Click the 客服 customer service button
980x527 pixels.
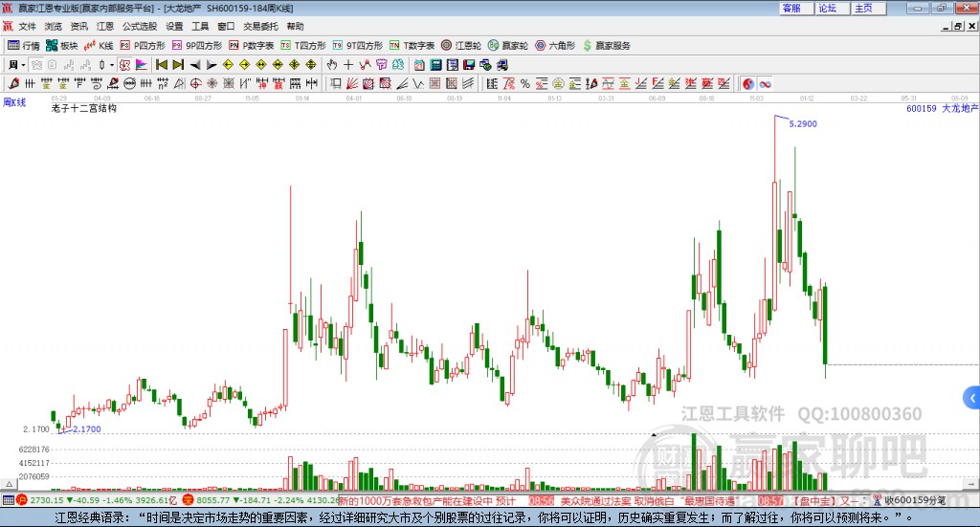click(x=791, y=8)
